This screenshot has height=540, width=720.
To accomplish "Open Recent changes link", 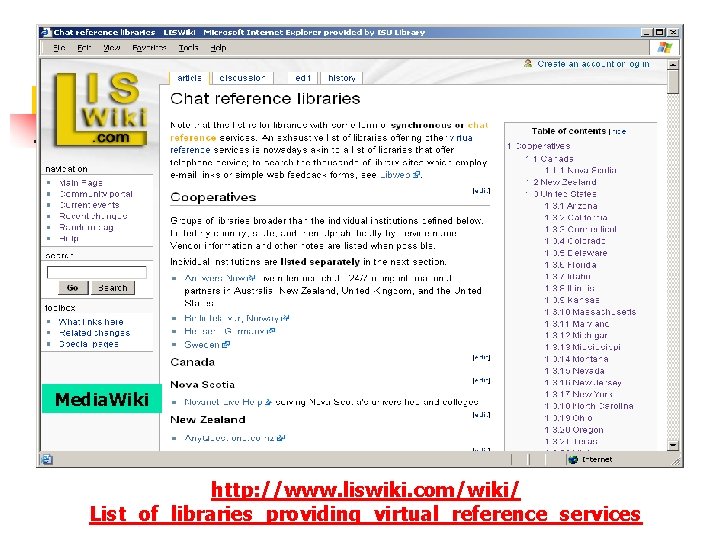I will point(93,216).
